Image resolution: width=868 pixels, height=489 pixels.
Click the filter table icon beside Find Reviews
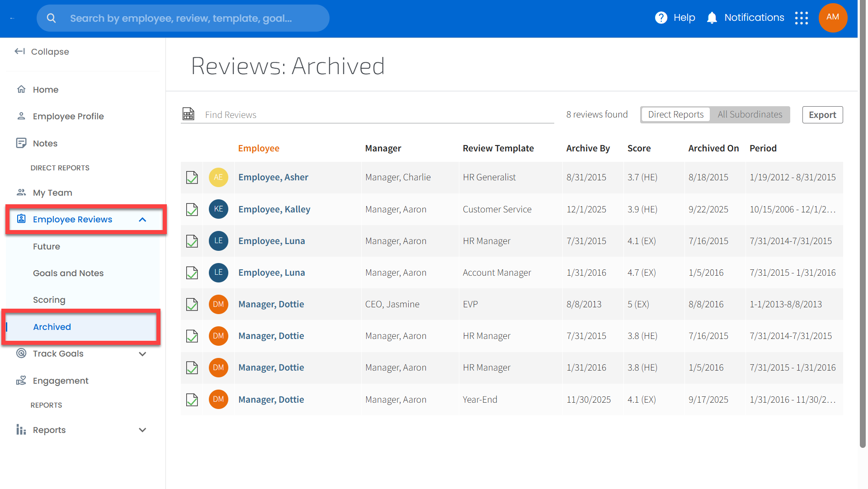[x=189, y=114]
